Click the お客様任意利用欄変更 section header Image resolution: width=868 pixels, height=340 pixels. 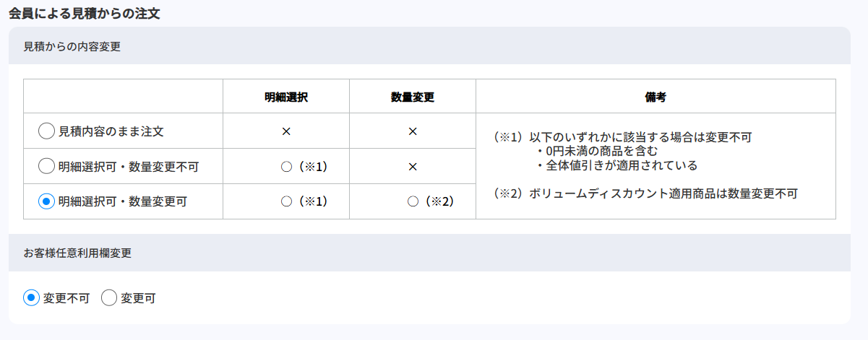77,253
